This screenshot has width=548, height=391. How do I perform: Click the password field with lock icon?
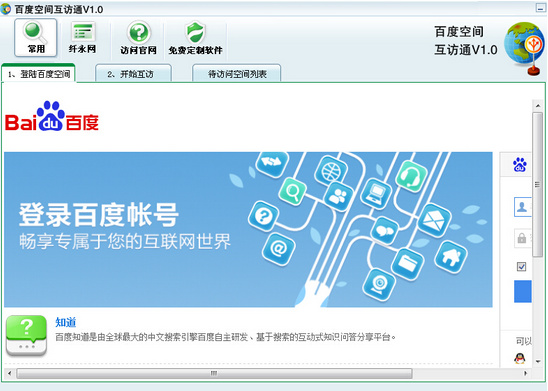coord(522,238)
